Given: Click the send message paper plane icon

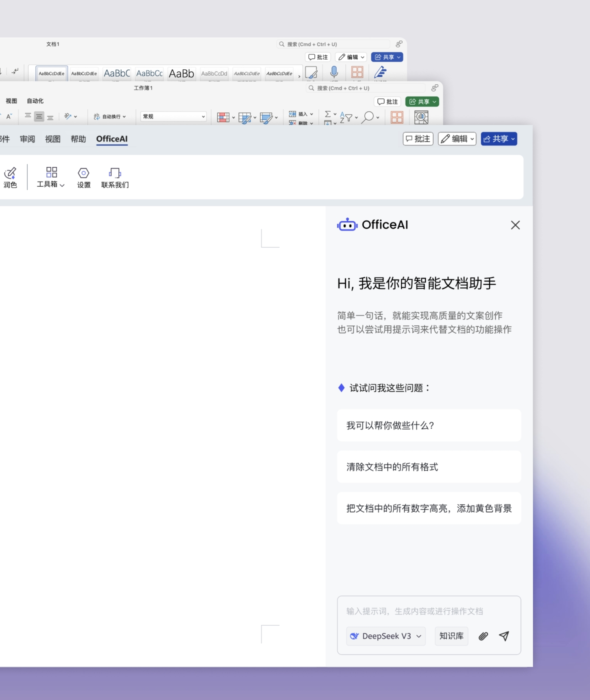Looking at the screenshot, I should click(x=504, y=636).
